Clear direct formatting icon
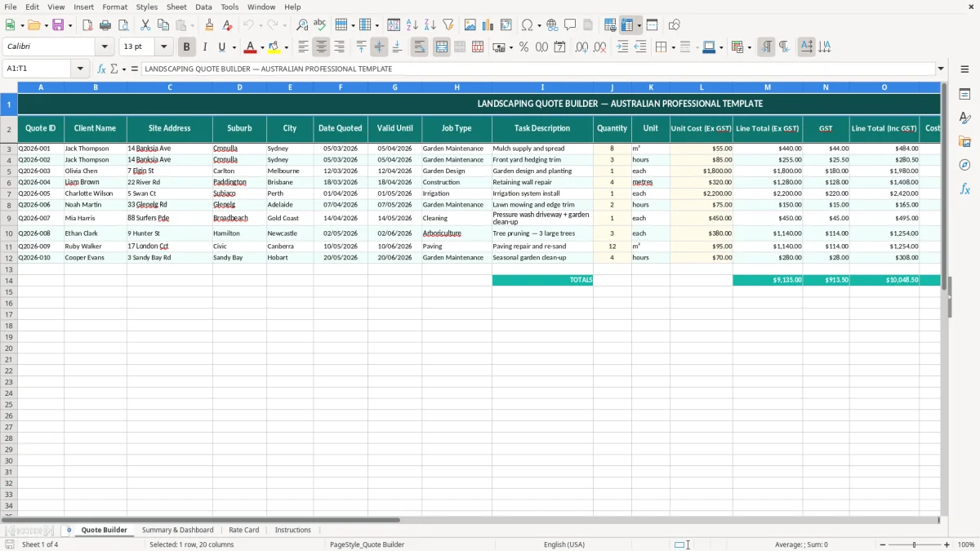 tap(228, 25)
